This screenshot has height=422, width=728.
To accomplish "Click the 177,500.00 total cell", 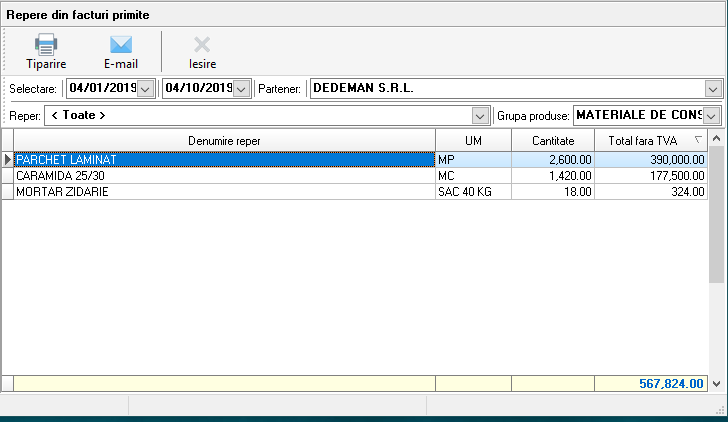I will point(650,175).
